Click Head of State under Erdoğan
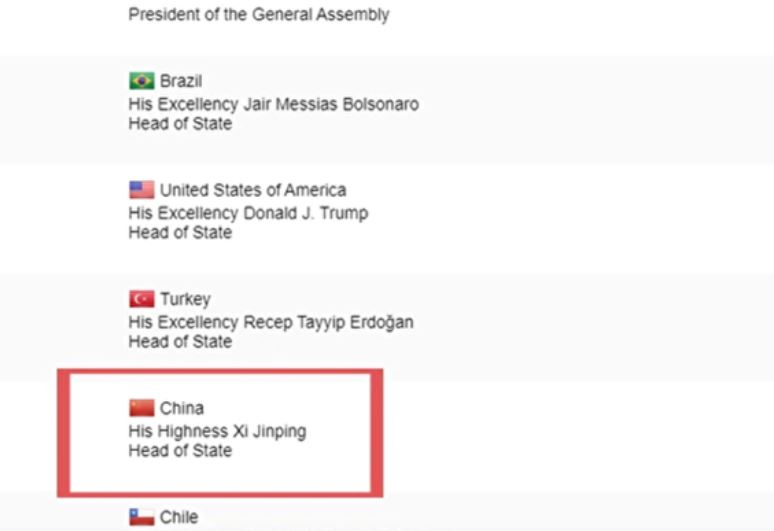 tap(180, 341)
